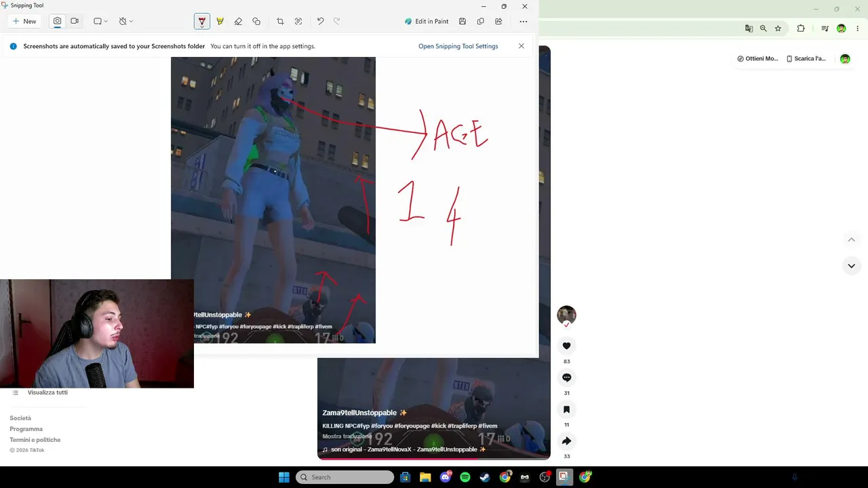Open the text actions tool
This screenshot has width=868, height=488.
click(298, 21)
